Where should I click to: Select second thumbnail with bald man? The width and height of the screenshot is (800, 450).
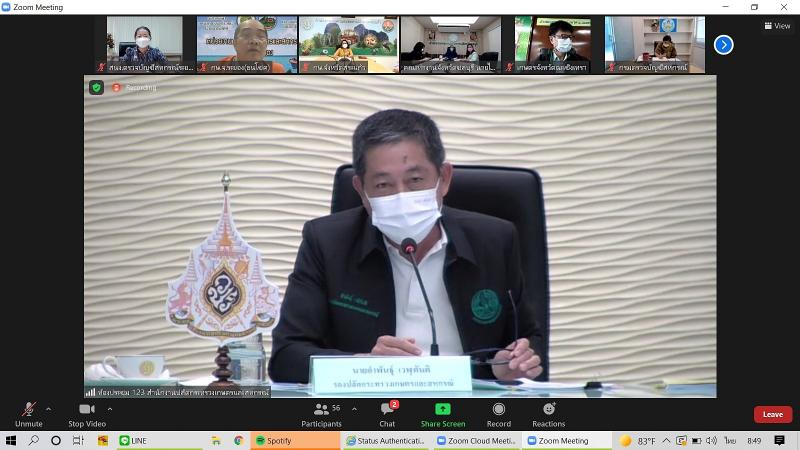pyautogui.click(x=247, y=44)
